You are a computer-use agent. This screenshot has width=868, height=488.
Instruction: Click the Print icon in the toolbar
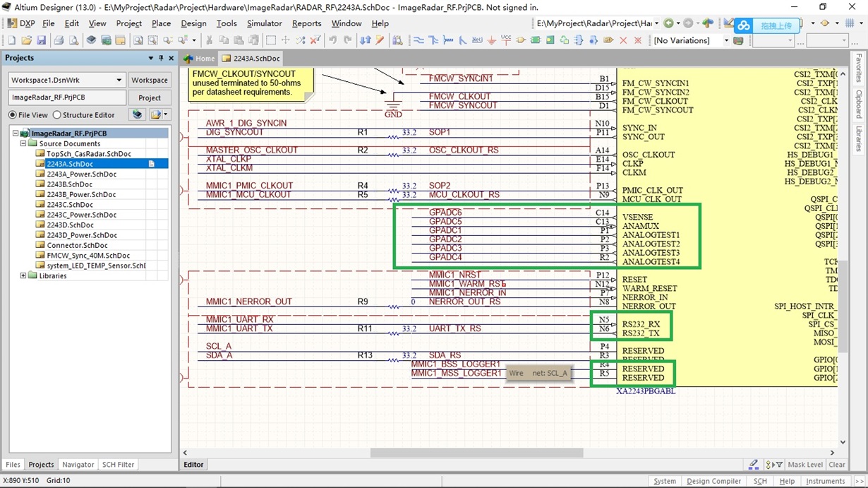point(59,40)
